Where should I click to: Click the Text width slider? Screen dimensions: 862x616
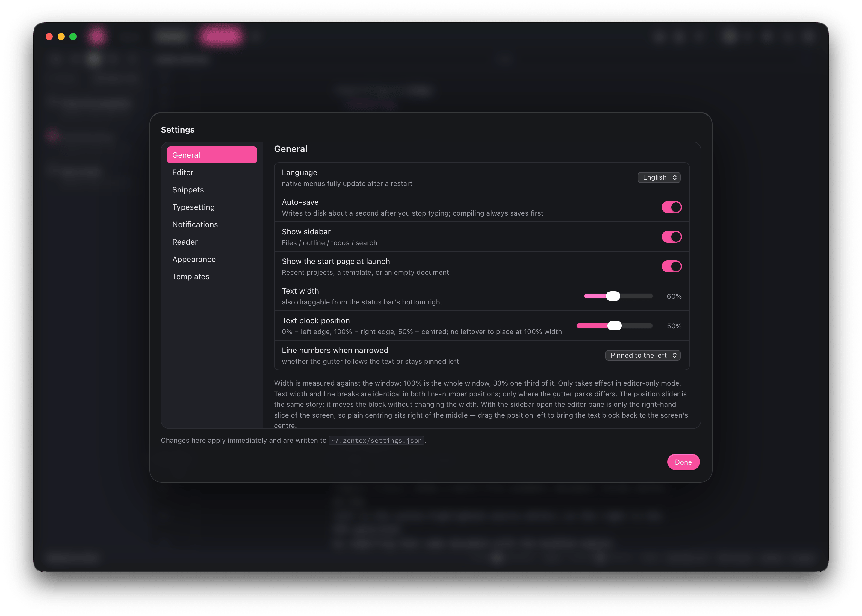pyautogui.click(x=618, y=296)
